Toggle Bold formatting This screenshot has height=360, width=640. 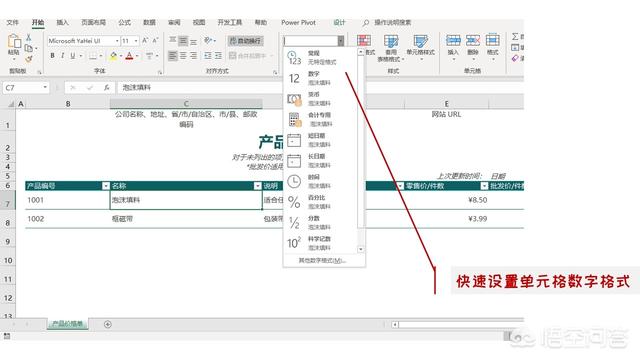point(52,56)
